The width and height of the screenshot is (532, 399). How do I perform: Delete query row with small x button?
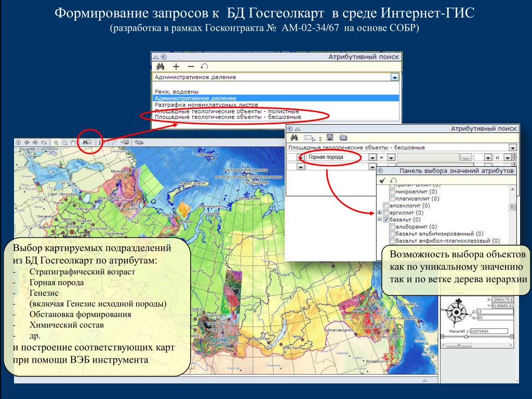515,159
